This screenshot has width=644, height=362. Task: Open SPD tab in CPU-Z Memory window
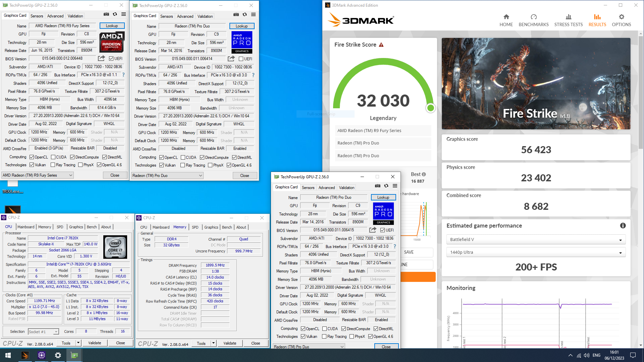pyautogui.click(x=195, y=227)
